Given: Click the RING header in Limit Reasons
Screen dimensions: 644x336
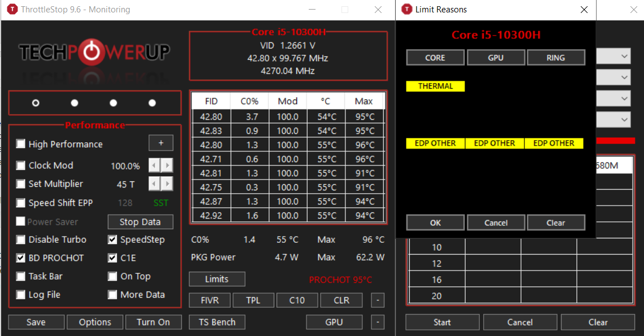Looking at the screenshot, I should coord(556,58).
